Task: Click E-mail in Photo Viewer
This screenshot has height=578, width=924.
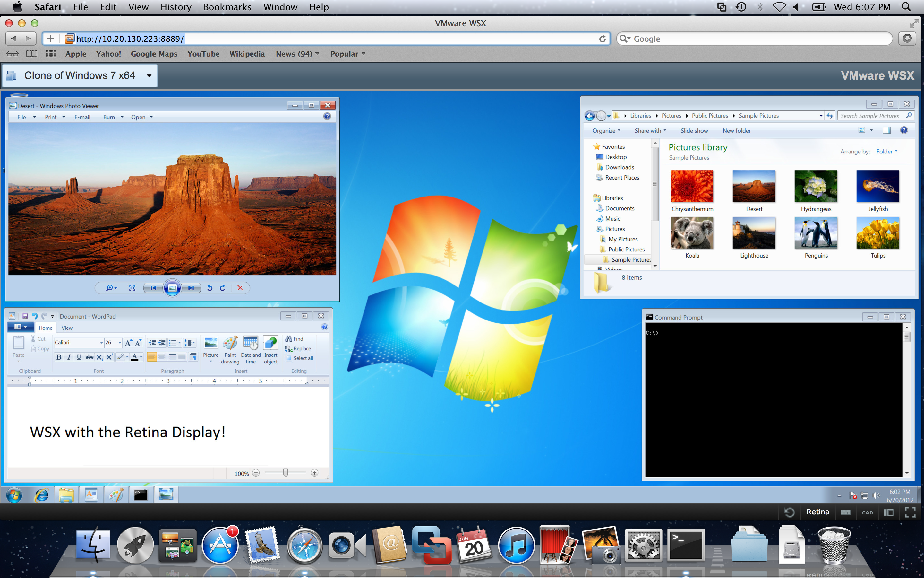Action: (x=82, y=117)
